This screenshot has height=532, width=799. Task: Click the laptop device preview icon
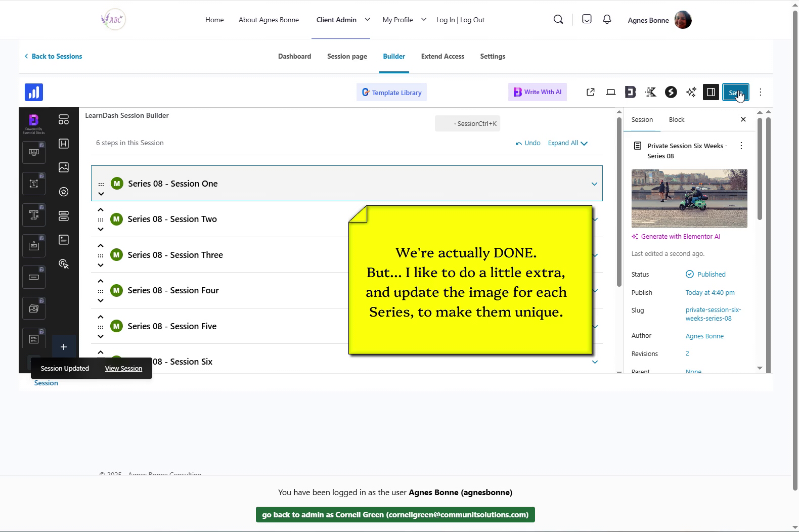click(611, 92)
